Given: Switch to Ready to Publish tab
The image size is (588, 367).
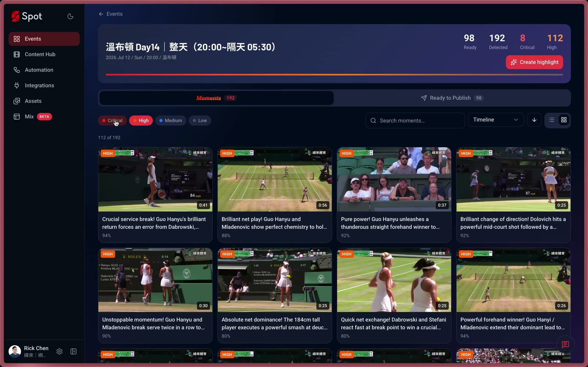Looking at the screenshot, I should coord(452,98).
